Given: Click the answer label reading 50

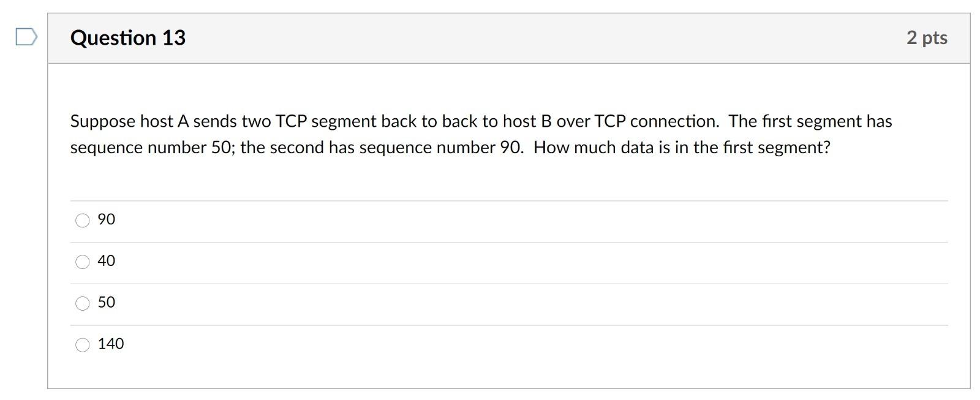Looking at the screenshot, I should [x=106, y=302].
